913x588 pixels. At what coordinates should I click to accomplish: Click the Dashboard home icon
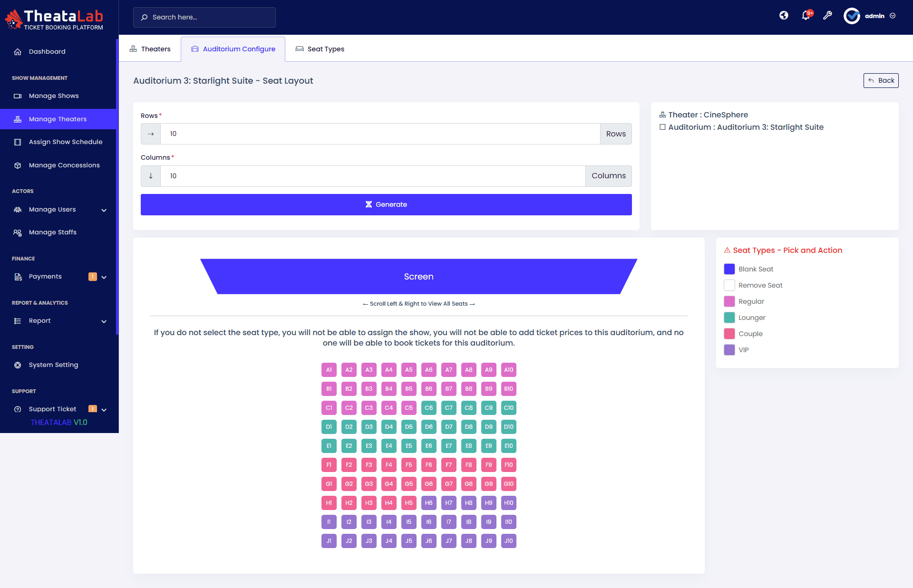[x=18, y=52]
